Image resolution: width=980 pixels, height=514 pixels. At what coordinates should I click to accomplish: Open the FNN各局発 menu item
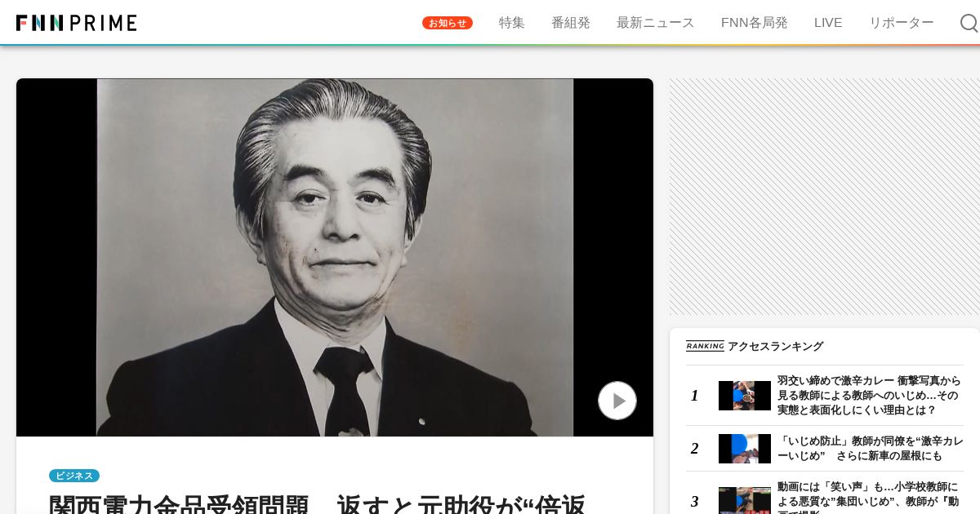pos(755,23)
